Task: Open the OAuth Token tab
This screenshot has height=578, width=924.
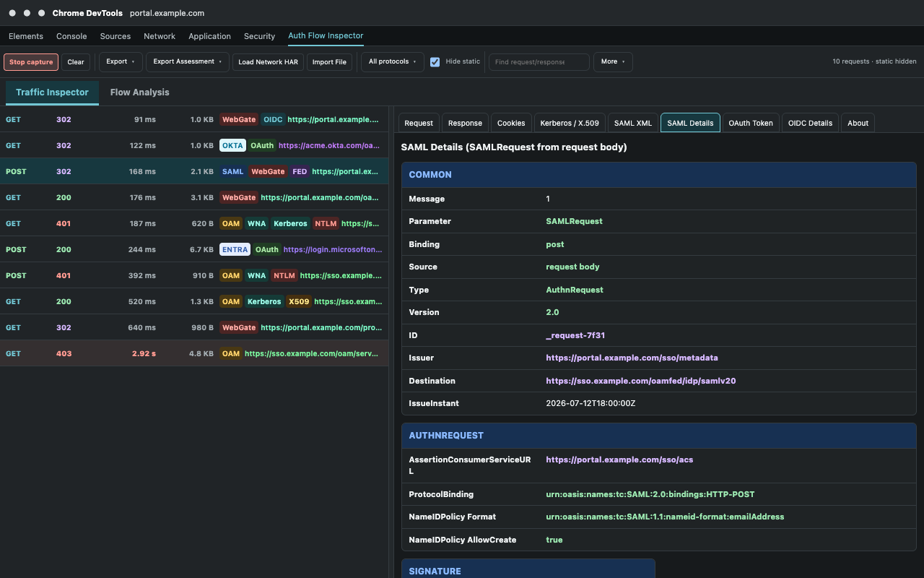Action: pos(751,123)
